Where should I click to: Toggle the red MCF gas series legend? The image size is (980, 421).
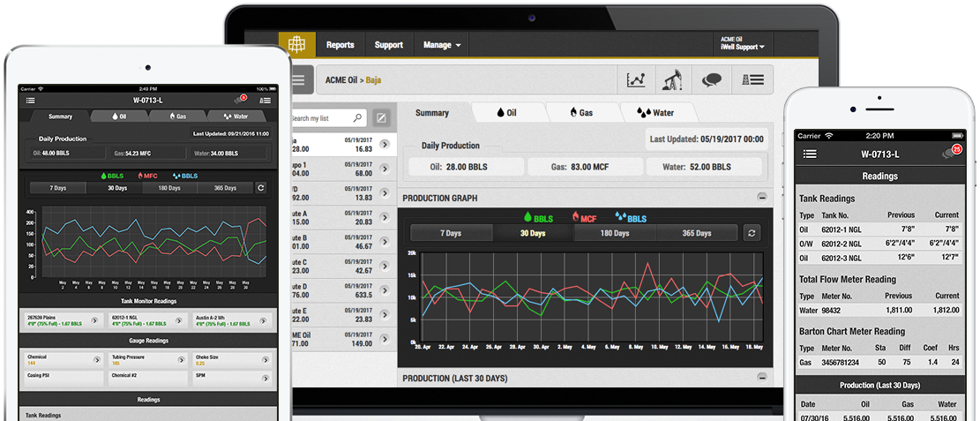[586, 215]
